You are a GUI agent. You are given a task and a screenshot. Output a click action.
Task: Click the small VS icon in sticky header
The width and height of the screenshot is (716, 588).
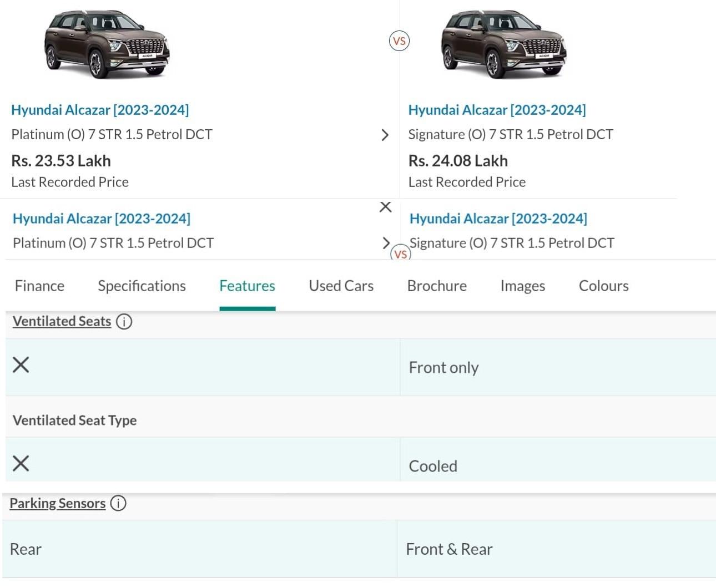[401, 254]
